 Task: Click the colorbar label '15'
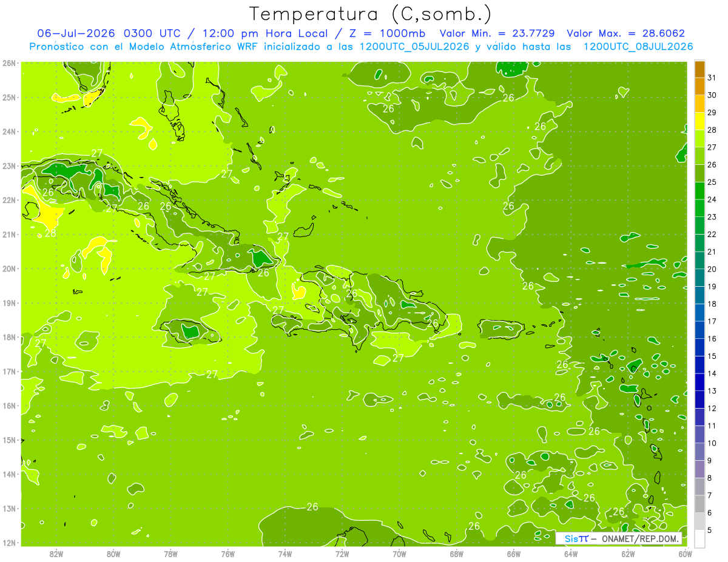tap(712, 356)
